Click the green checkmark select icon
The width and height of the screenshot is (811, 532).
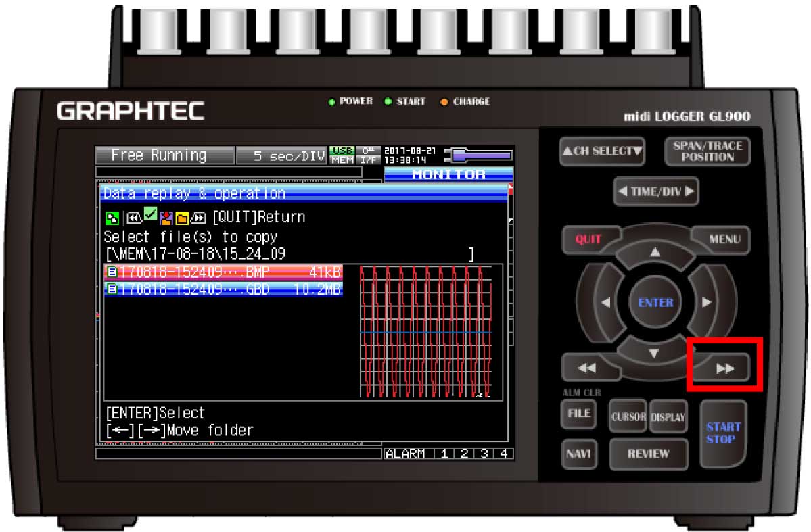pyautogui.click(x=151, y=213)
